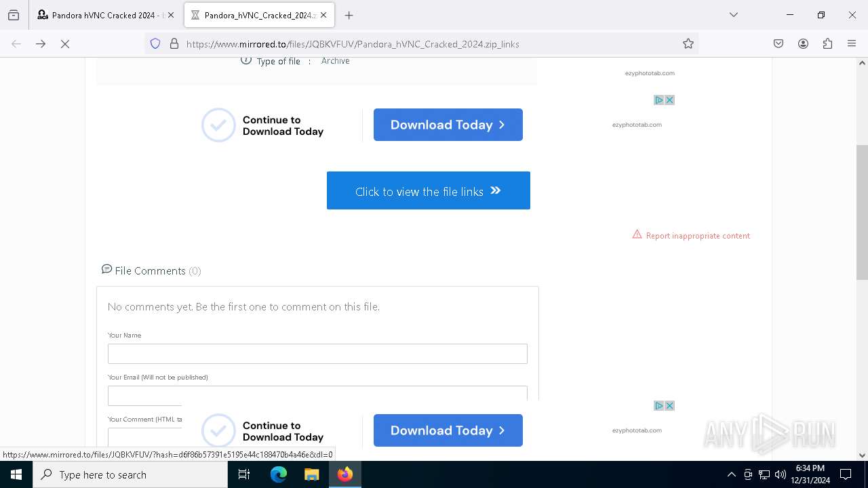Launch Microsoft Edge from taskbar
868x488 pixels.
(x=279, y=474)
